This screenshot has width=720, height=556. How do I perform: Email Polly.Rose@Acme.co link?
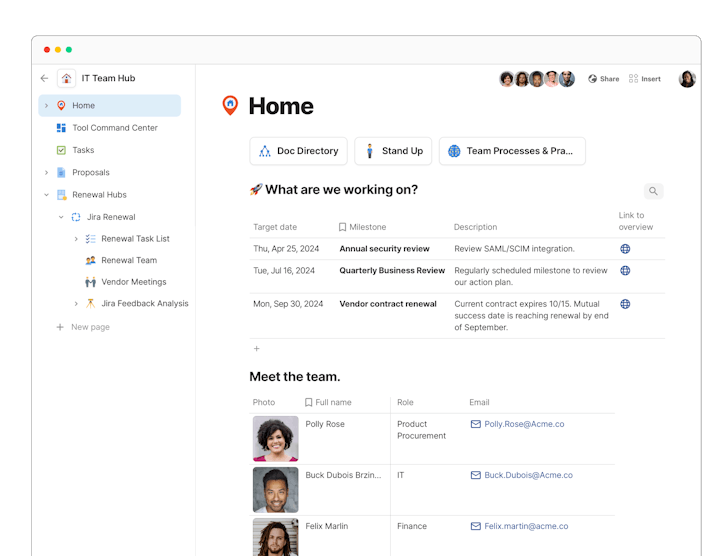(x=524, y=424)
